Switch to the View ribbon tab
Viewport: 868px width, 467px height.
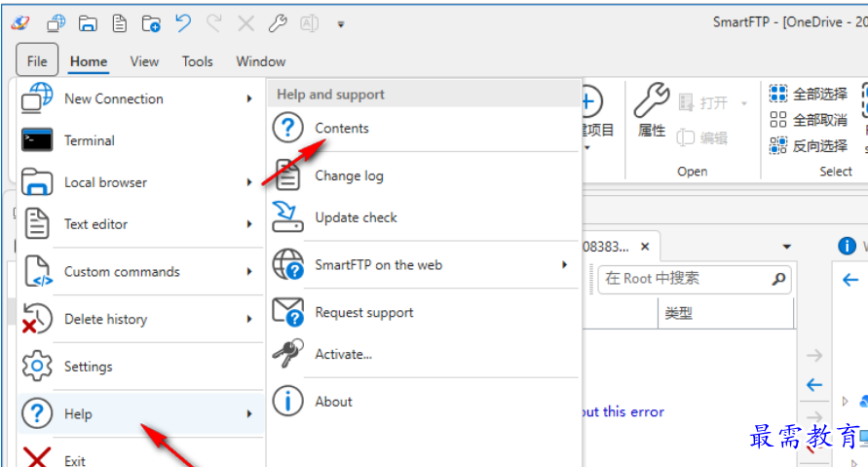(x=144, y=61)
